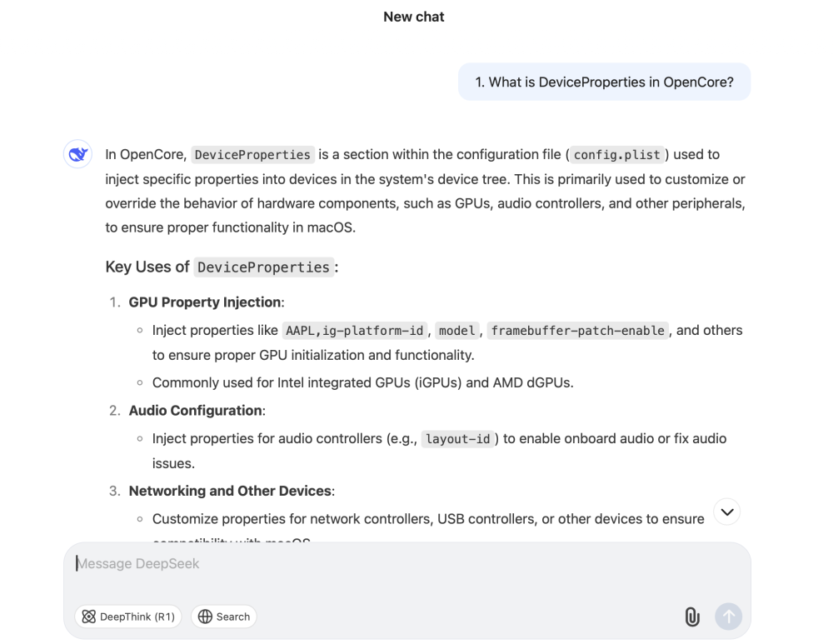
Task: Click the AAPL,ig-platform-id code snippet
Action: coord(354,331)
